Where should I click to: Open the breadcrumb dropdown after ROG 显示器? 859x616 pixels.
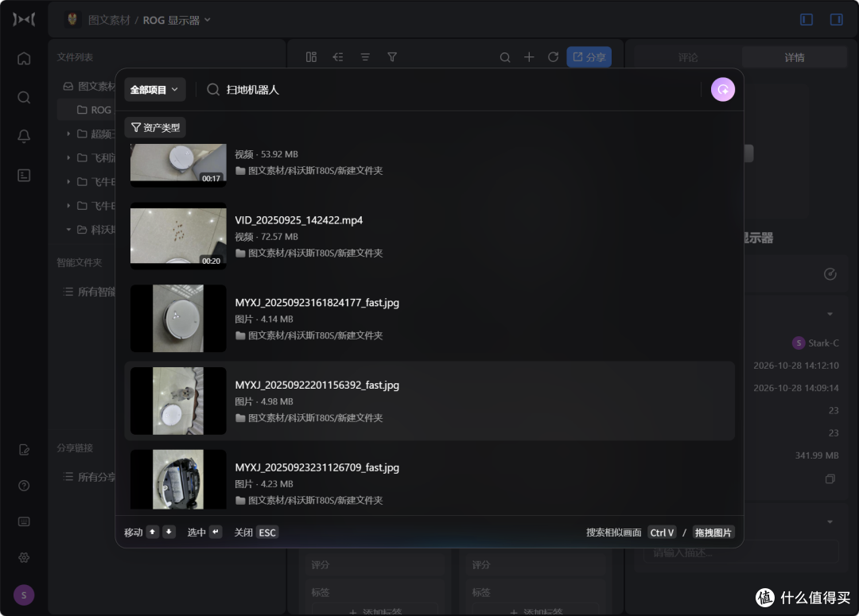(207, 20)
